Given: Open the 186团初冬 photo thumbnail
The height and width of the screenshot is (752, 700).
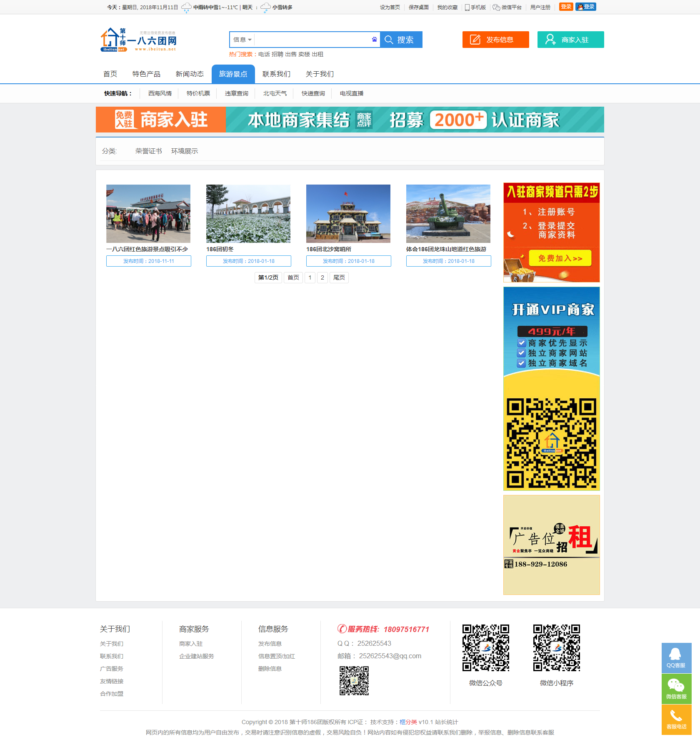Looking at the screenshot, I should tap(248, 214).
